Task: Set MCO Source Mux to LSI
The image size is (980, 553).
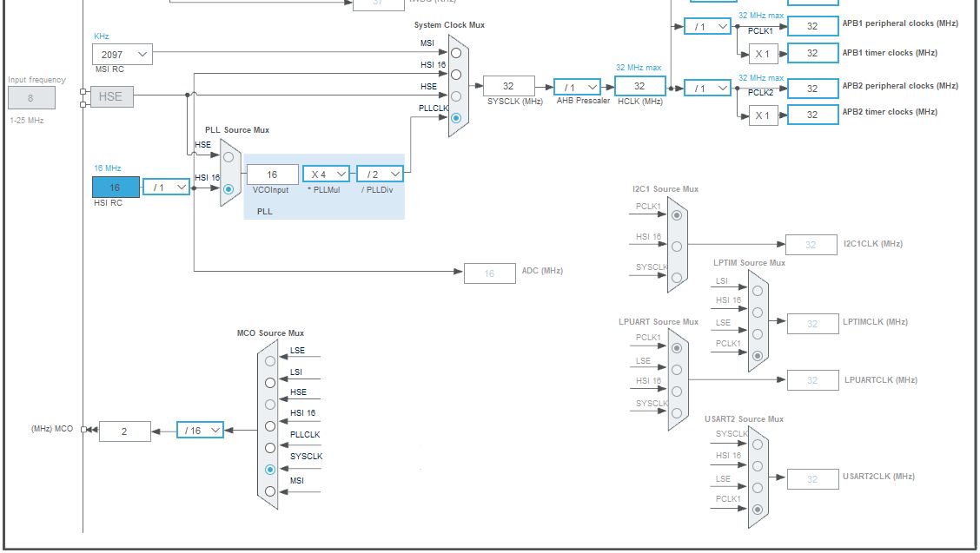Action: click(x=270, y=383)
